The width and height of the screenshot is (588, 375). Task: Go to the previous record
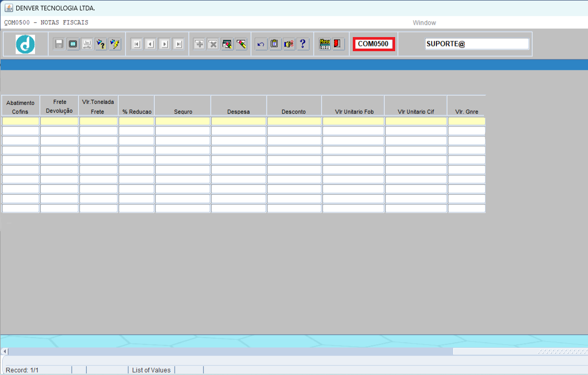pos(151,44)
